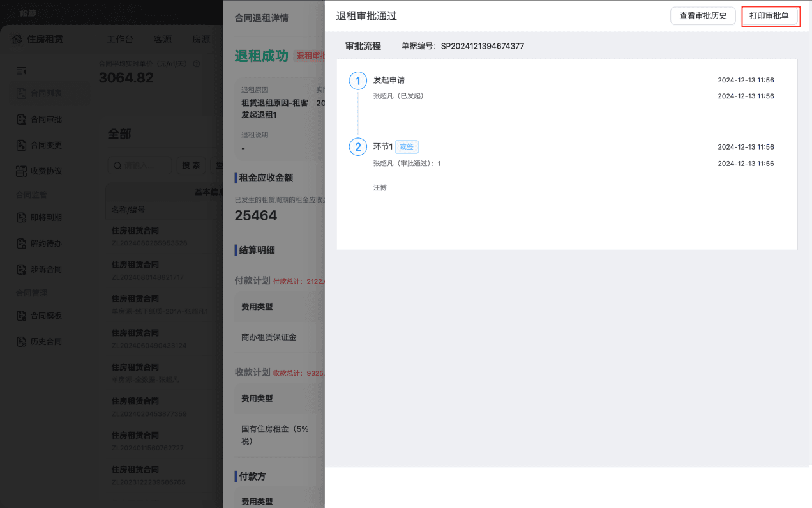The height and width of the screenshot is (508, 812).
Task: Click step 1 circle marker 发起申请
Action: 358,81
